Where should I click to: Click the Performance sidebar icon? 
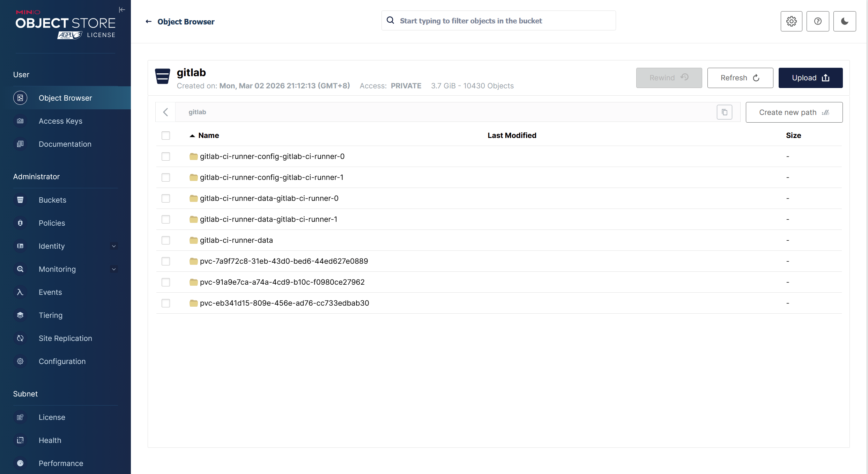[20, 463]
